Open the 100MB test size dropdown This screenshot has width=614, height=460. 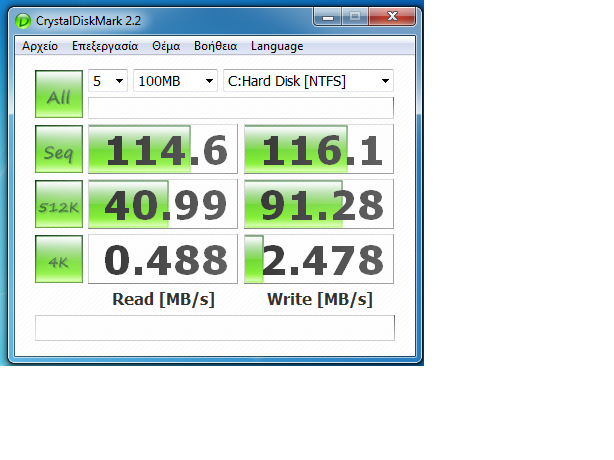click(x=175, y=81)
